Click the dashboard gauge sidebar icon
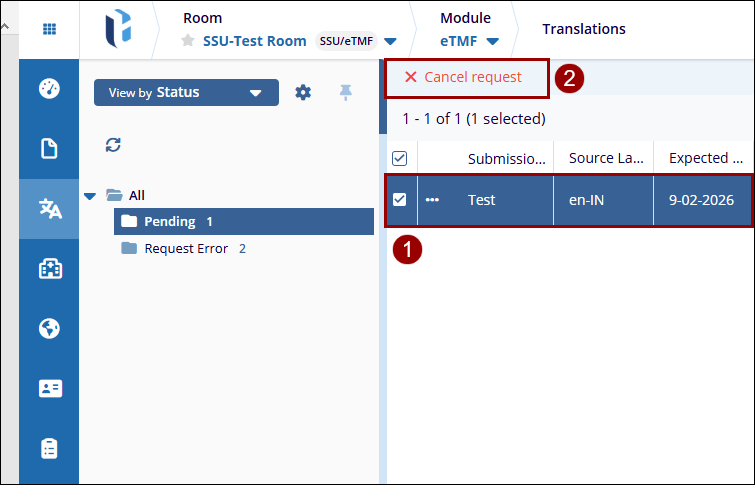Image resolution: width=755 pixels, height=485 pixels. point(49,88)
